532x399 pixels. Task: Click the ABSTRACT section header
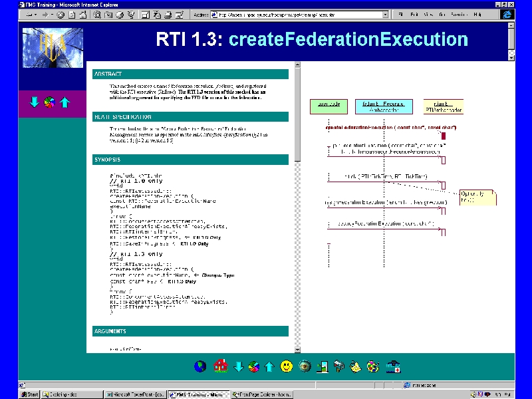190,74
